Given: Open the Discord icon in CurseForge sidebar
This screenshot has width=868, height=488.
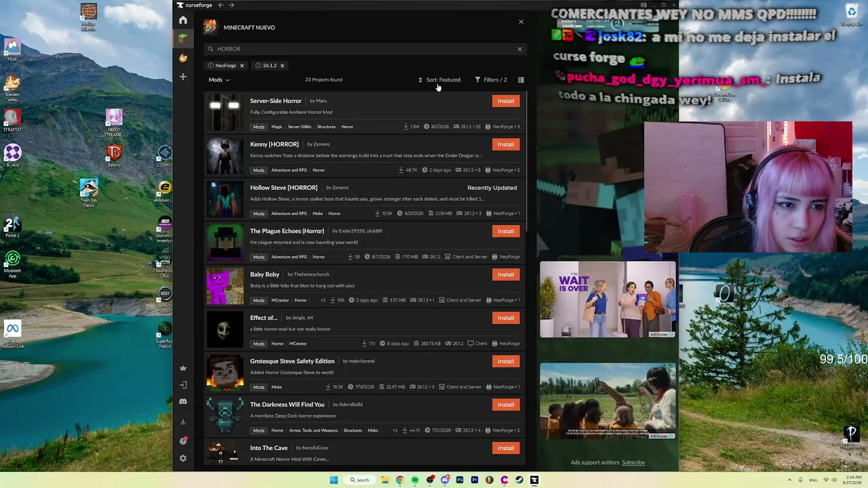Looking at the screenshot, I should [x=183, y=402].
